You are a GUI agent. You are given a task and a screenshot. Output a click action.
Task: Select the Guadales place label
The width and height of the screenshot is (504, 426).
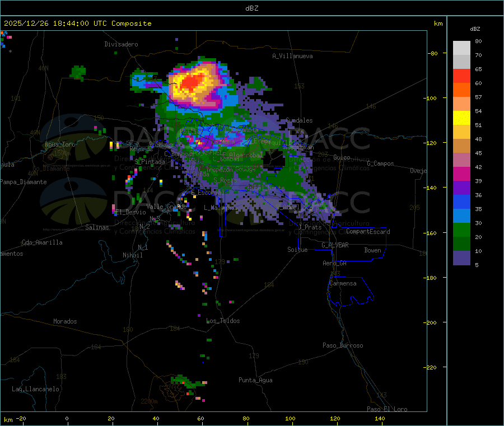click(299, 120)
